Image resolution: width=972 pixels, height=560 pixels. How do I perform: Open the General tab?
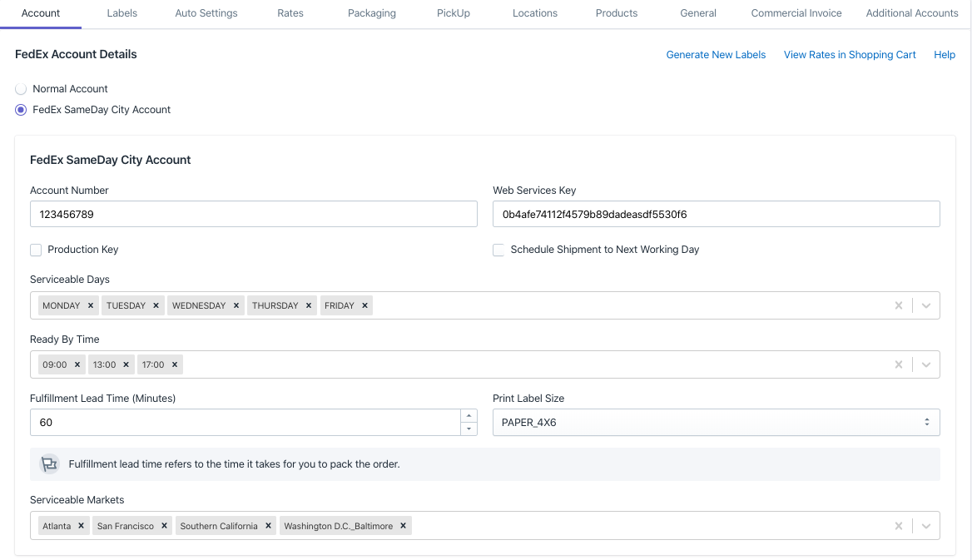click(698, 13)
